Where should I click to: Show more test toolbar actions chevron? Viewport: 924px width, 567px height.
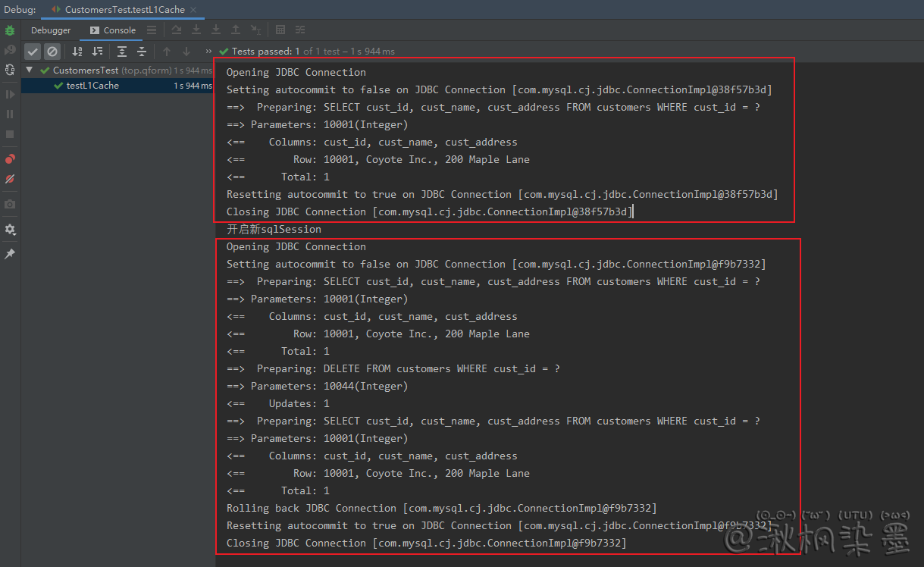[x=208, y=52]
